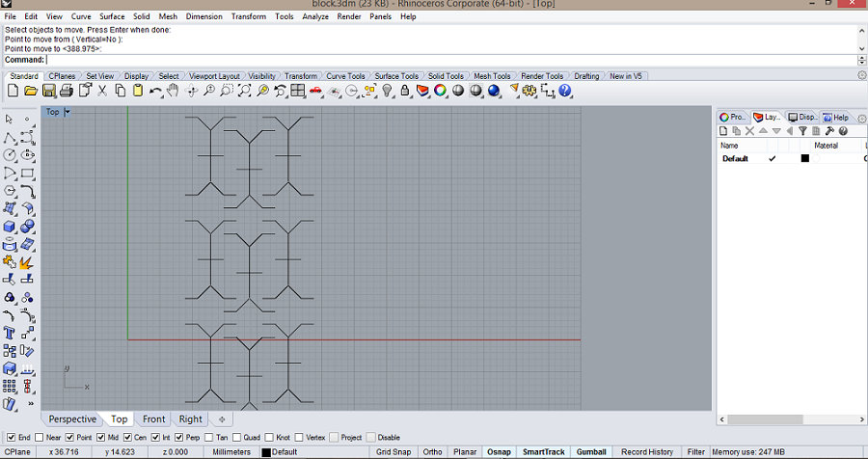Toggle the Near osnap checkbox
Viewport: 868px width, 459px height.
coord(39,438)
